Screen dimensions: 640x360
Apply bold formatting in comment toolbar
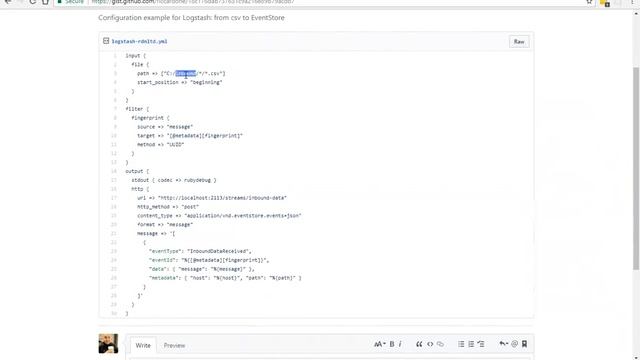tap(392, 344)
